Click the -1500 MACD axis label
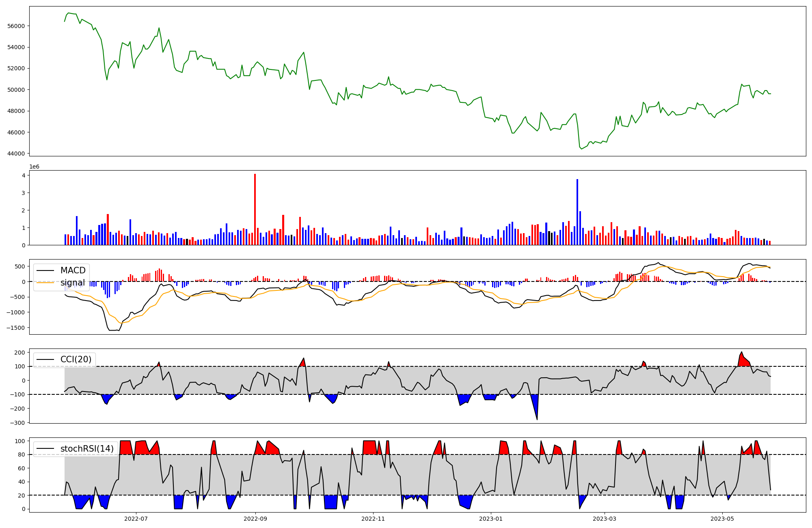 pyautogui.click(x=15, y=328)
